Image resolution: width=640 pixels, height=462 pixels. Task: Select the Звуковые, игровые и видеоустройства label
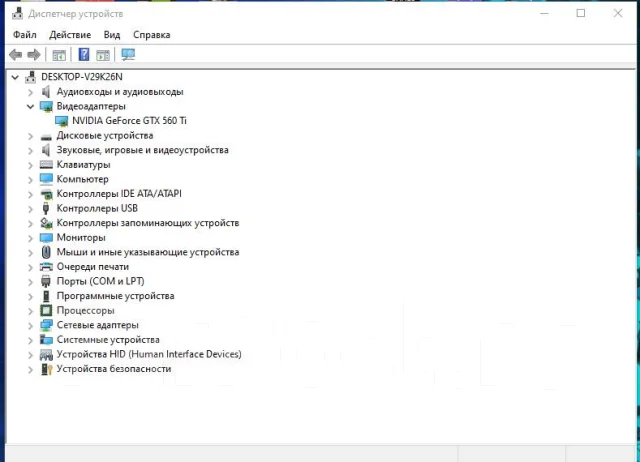[x=142, y=150]
